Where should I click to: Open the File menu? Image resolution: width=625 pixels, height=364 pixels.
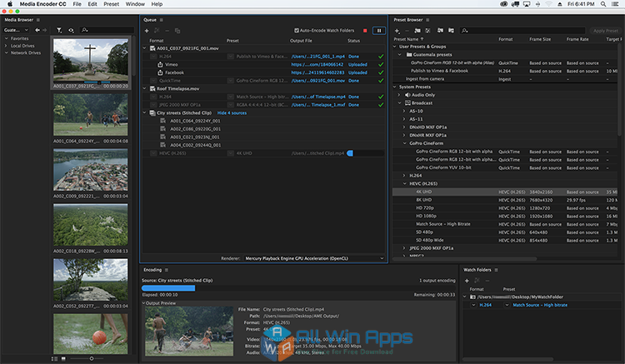(x=77, y=4)
